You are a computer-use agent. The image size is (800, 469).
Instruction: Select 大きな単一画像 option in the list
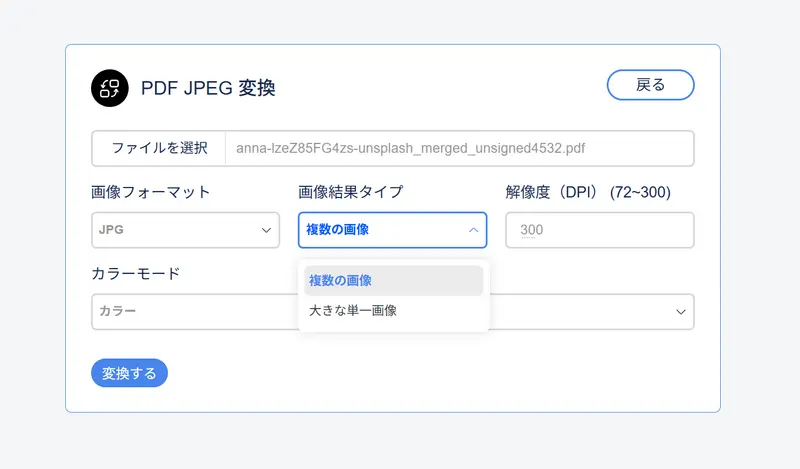(x=393, y=310)
